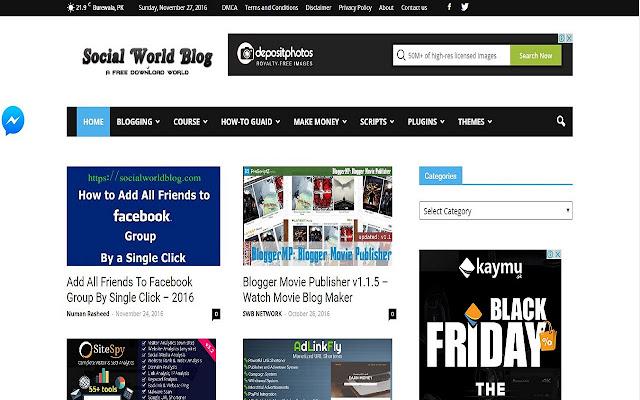Open the About link

point(386,7)
